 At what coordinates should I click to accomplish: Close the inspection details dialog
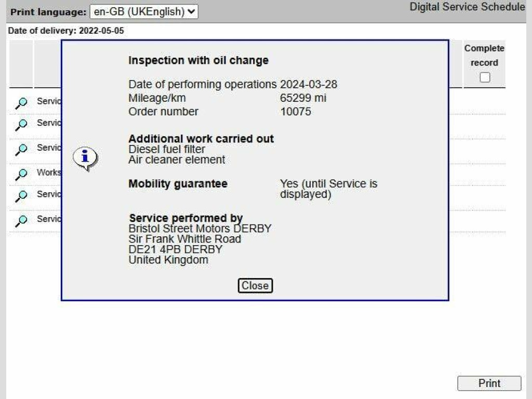(x=255, y=286)
